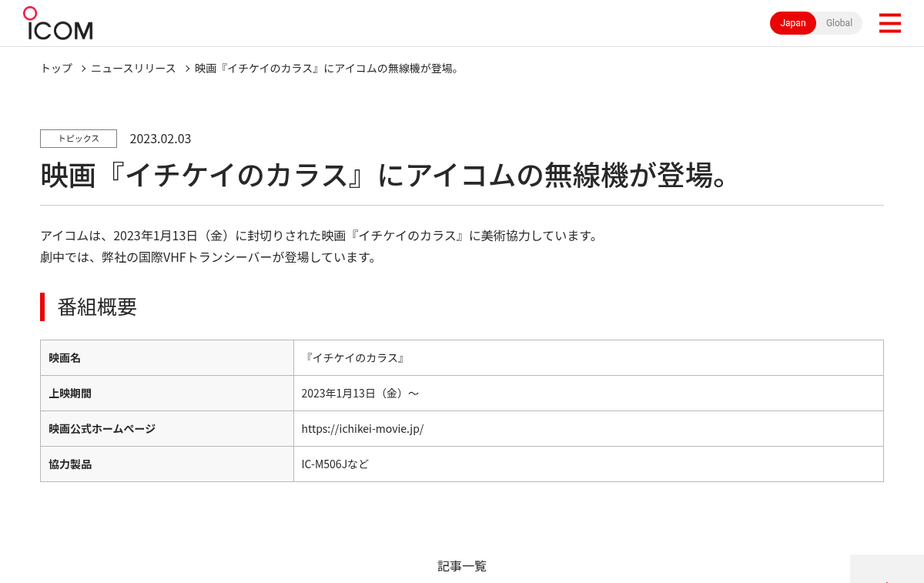Click the IC-M506Jなど cell
The height and width of the screenshot is (583, 924).
tap(588, 464)
